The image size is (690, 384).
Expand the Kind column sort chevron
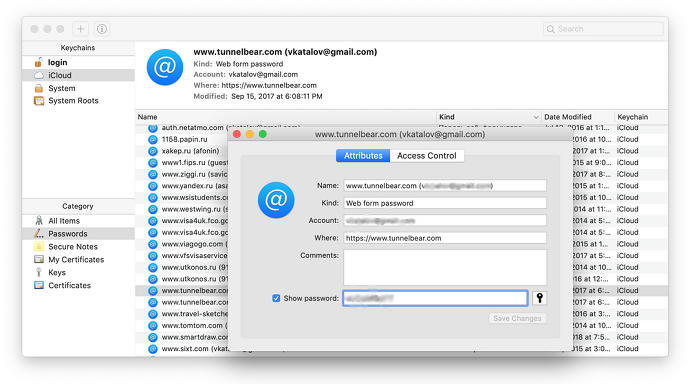(536, 117)
